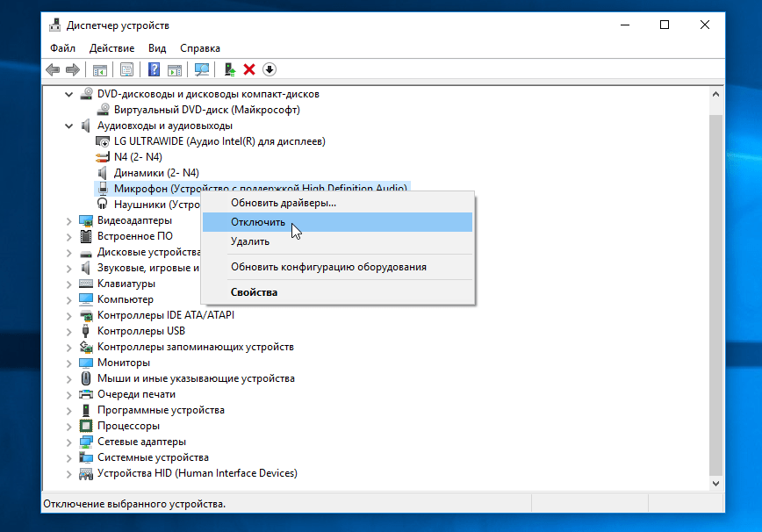Click the headphones icon beside Наушники

tap(103, 204)
